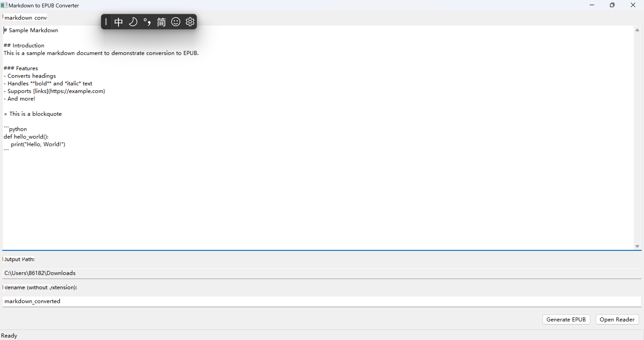Viewport: 644px width, 340px height.
Task: Click the IME toolbar drag handle
Action: point(106,22)
